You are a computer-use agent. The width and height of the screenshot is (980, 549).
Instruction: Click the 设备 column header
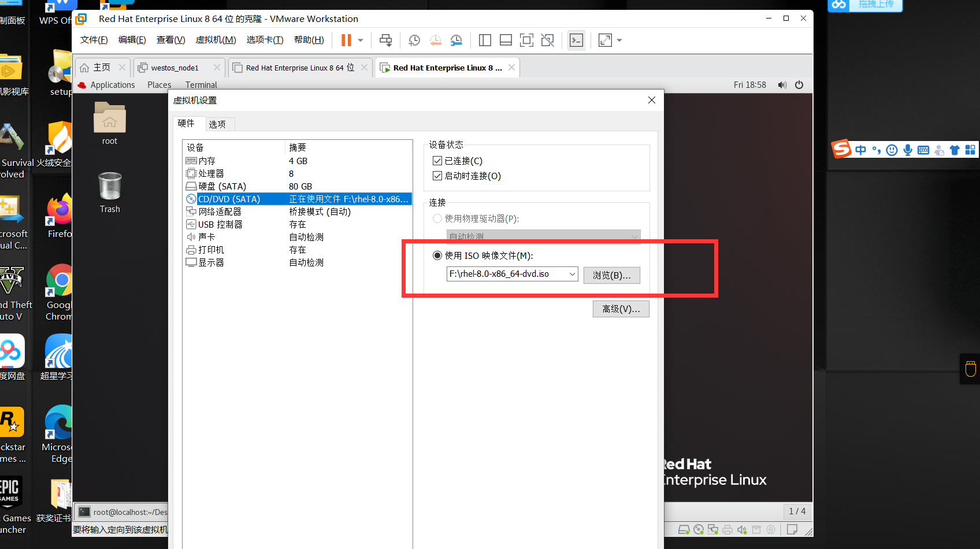[234, 147]
